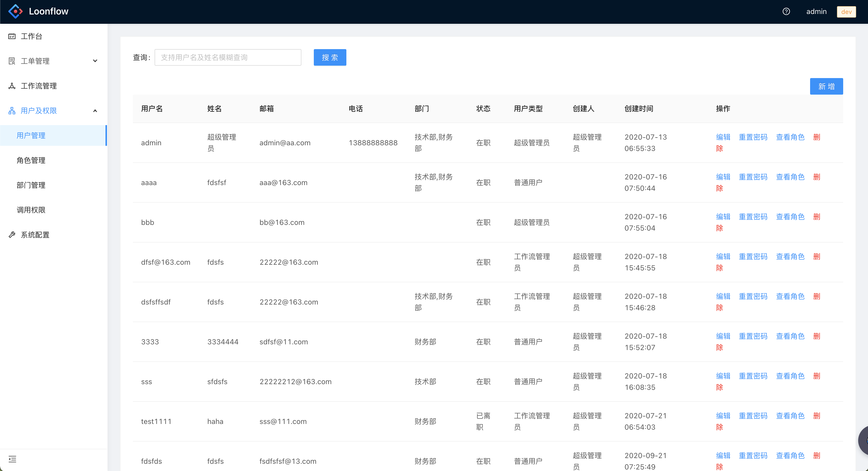The image size is (868, 471).
Task: Click the sdfsf@11.com email cell
Action: 283,342
